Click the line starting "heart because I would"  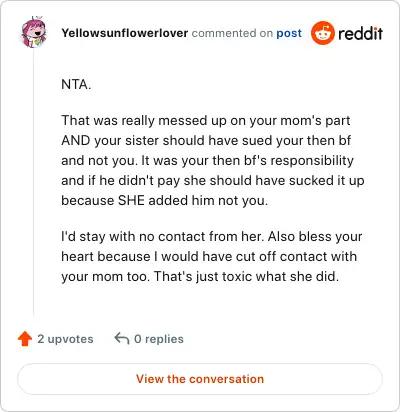click(209, 256)
